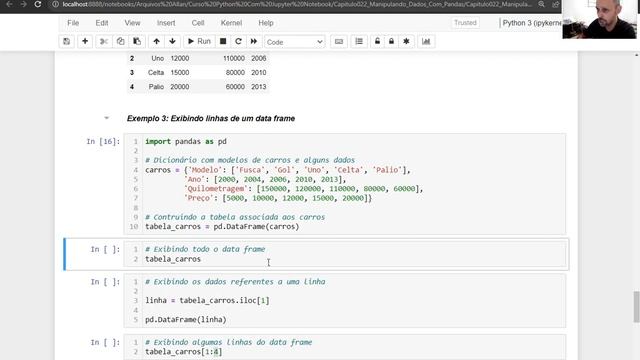Image resolution: width=640 pixels, height=360 pixels.
Task: Click the closed padlock icon
Action: tap(391, 42)
